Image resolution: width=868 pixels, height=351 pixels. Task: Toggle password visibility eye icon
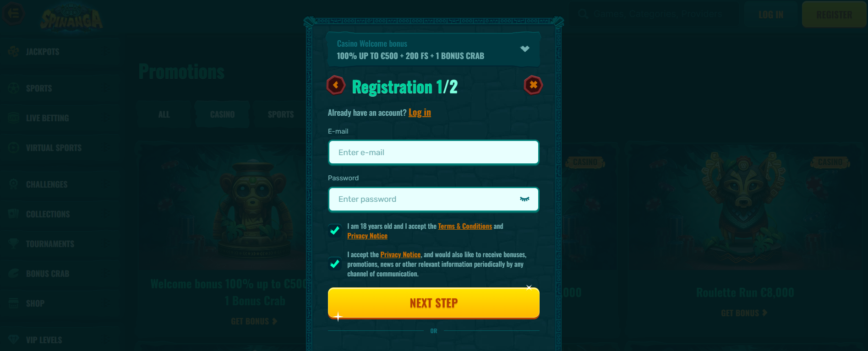pos(524,199)
